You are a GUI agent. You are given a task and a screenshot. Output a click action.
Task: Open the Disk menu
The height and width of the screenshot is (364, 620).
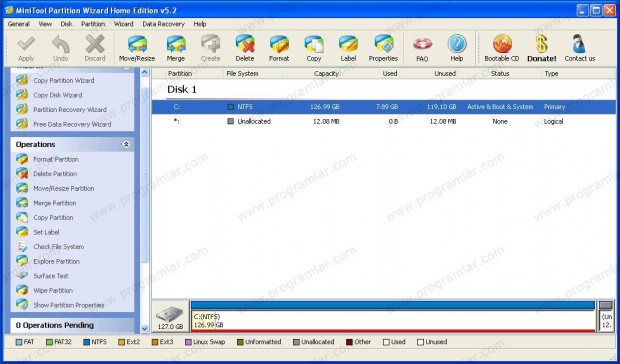point(66,24)
